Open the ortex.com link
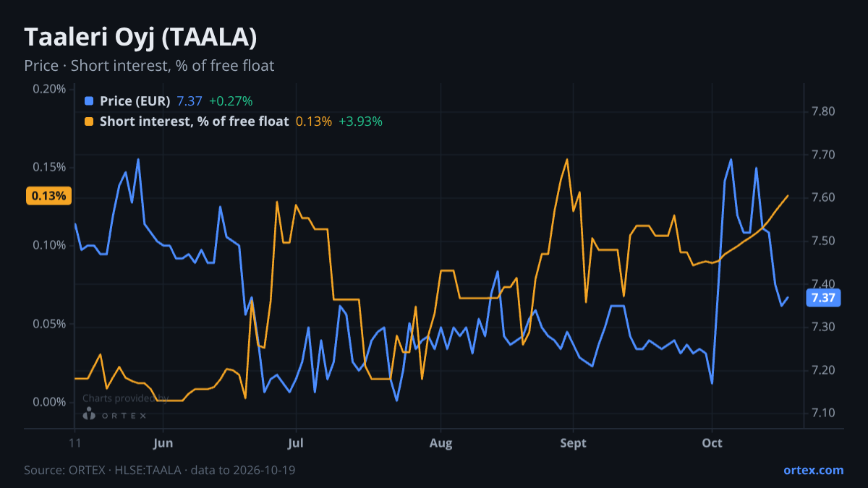Screen dimensions: 868x488 813,470
